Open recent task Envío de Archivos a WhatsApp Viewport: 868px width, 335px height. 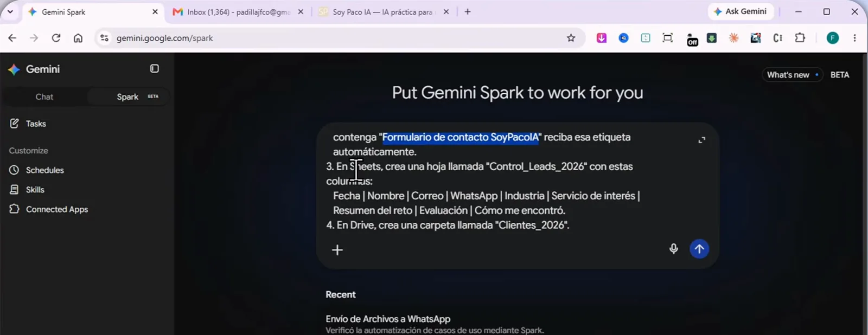click(x=388, y=319)
